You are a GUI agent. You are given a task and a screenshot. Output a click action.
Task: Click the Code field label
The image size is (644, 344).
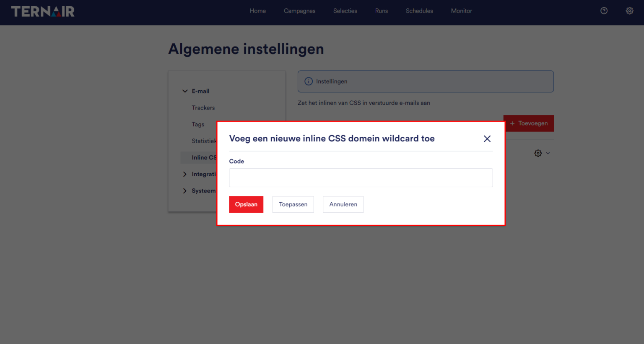pyautogui.click(x=236, y=161)
